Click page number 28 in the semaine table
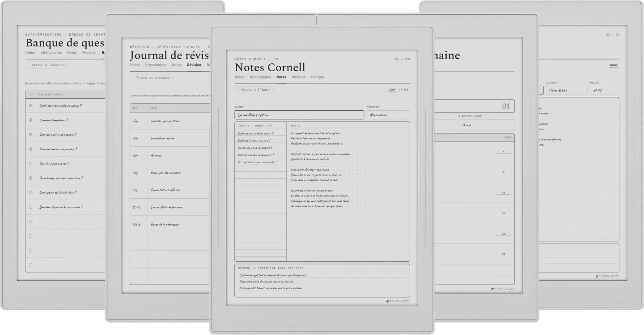The width and height of the screenshot is (644, 335). pos(503,234)
